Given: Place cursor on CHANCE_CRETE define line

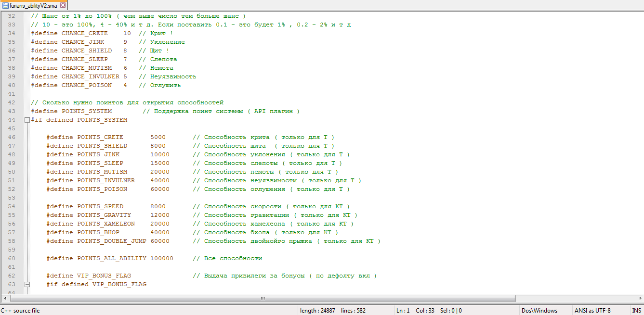Looking at the screenshot, I should 102,33.
